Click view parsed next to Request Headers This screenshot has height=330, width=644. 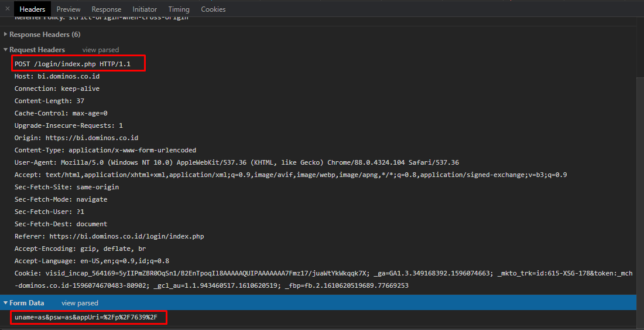pyautogui.click(x=100, y=50)
